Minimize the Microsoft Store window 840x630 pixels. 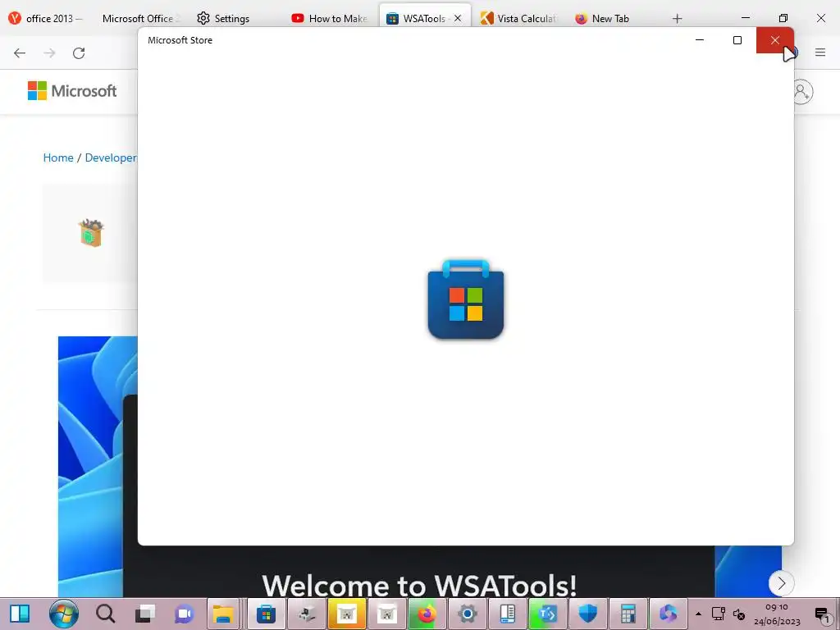pos(699,40)
